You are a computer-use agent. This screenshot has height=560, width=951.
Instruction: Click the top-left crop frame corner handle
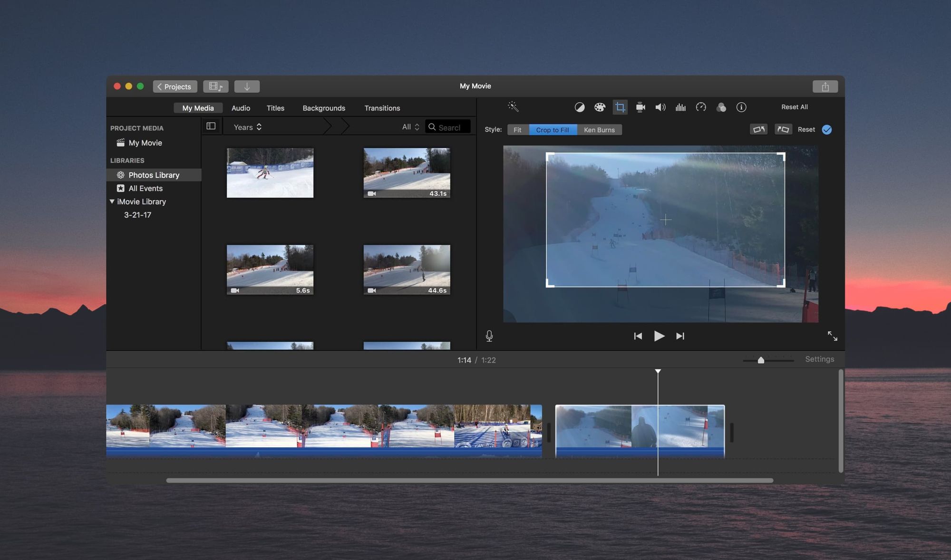tap(550, 156)
